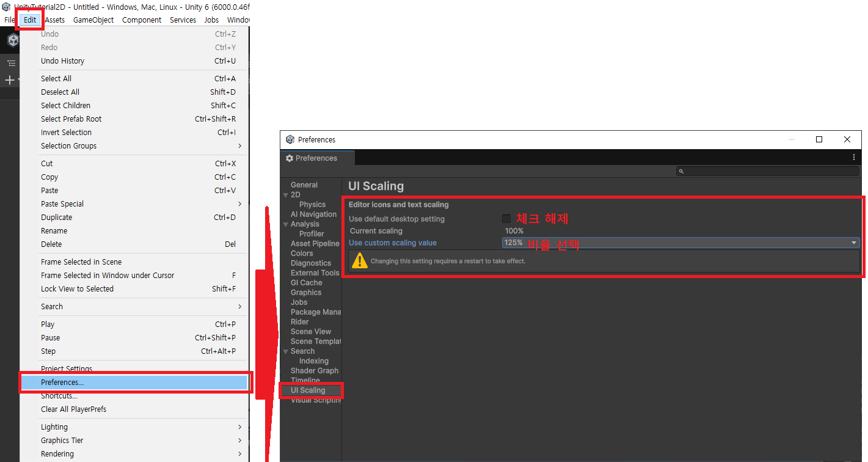The width and height of the screenshot is (868, 462).
Task: Click the Unity logo in the main editor title bar
Action: point(6,7)
